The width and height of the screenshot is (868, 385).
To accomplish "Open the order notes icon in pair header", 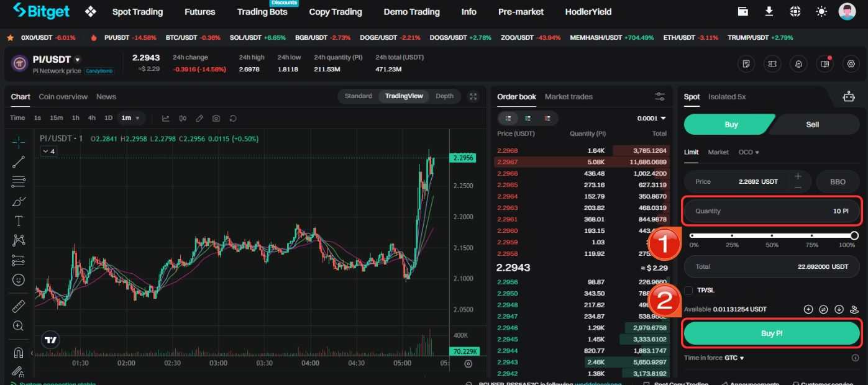I will tap(746, 63).
